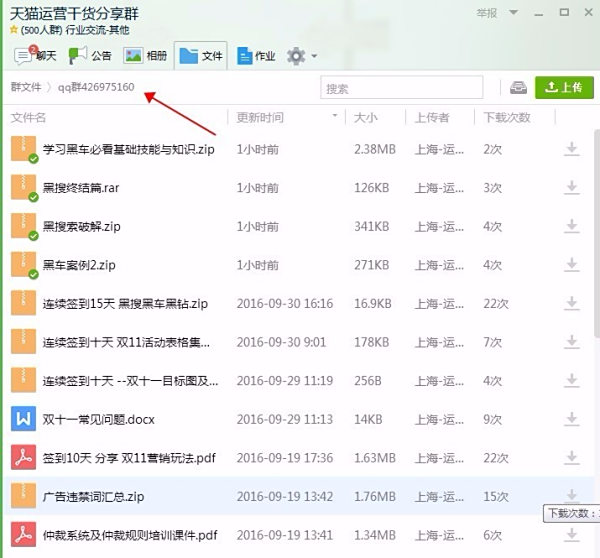Download the 双十一目标图 file

point(572,381)
